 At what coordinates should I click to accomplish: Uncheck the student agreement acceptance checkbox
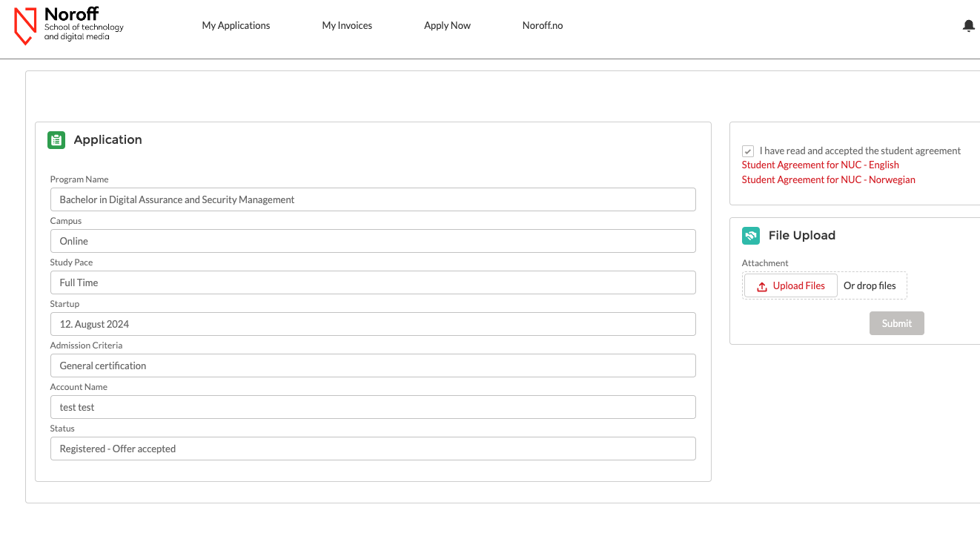click(x=748, y=151)
